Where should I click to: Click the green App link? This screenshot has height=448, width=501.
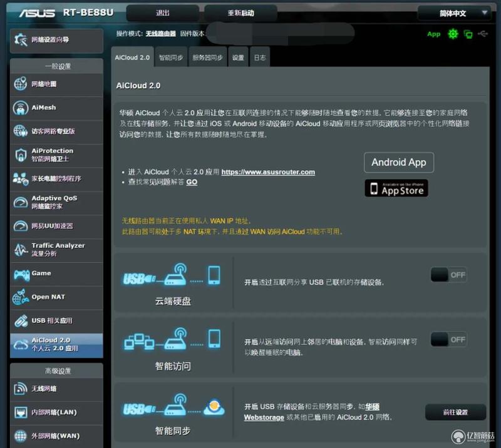pos(433,34)
